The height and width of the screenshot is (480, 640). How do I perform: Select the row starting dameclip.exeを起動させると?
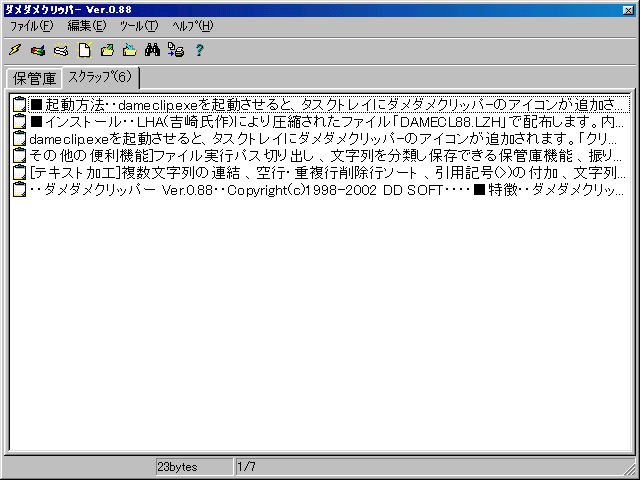click(x=322, y=139)
